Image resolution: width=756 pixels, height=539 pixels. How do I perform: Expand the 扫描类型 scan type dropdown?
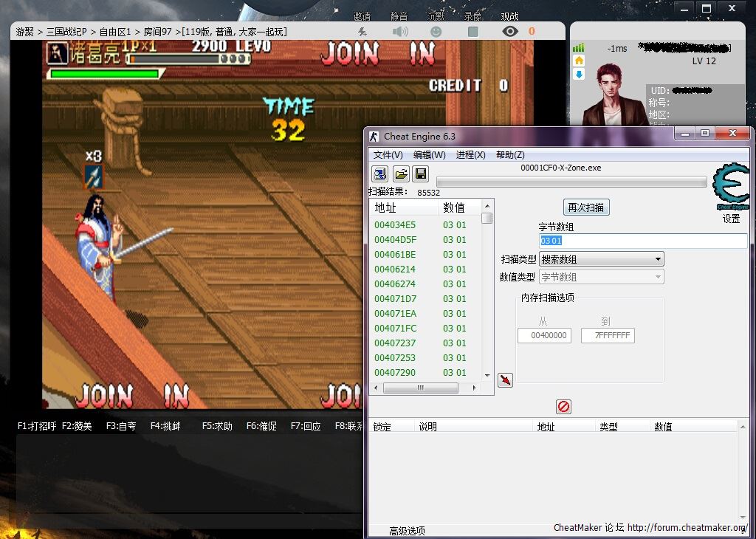click(x=601, y=259)
